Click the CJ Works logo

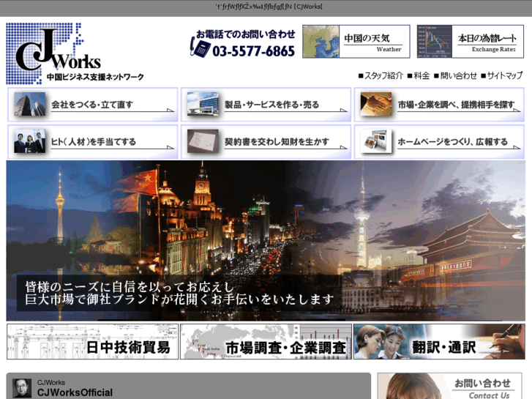point(75,53)
